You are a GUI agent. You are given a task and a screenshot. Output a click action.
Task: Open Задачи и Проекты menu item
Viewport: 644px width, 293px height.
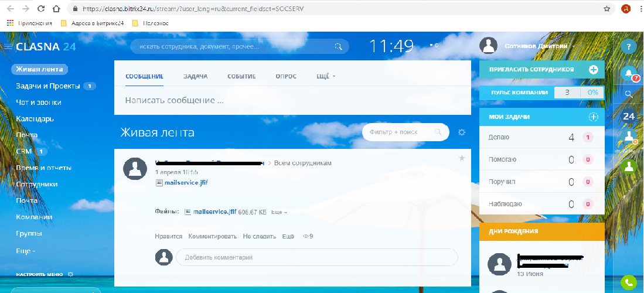pos(47,86)
